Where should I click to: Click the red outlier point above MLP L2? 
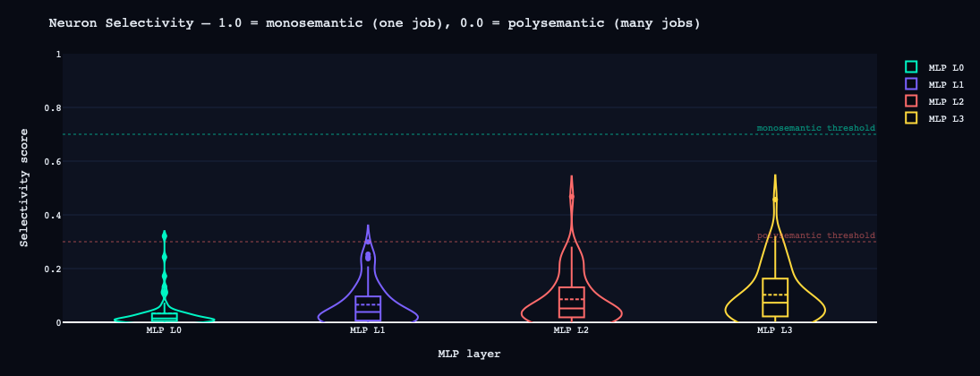coord(571,196)
